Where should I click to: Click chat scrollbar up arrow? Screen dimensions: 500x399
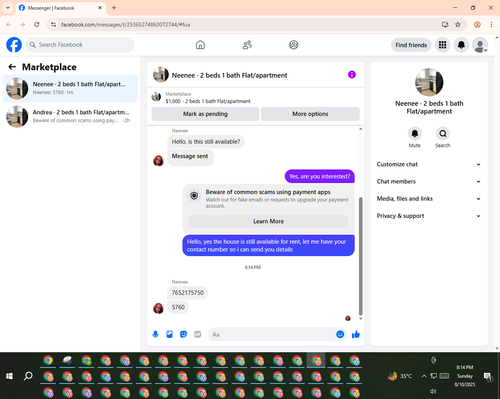[x=360, y=129]
